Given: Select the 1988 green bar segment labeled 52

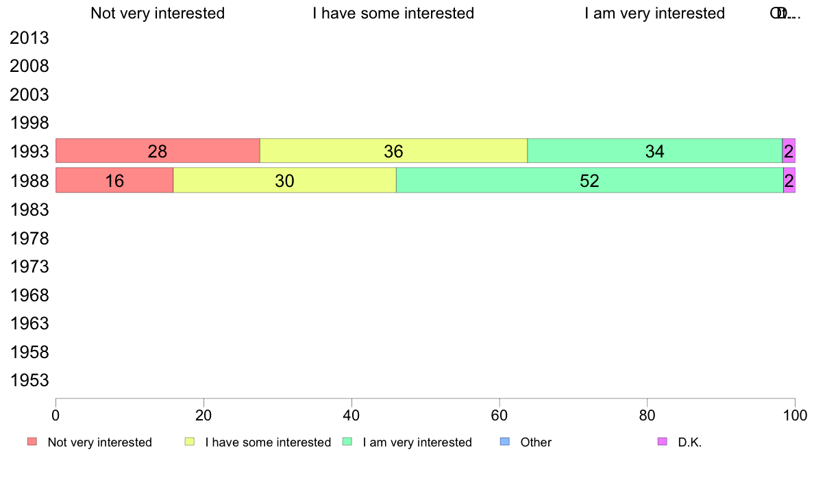Looking at the screenshot, I should pos(590,180).
